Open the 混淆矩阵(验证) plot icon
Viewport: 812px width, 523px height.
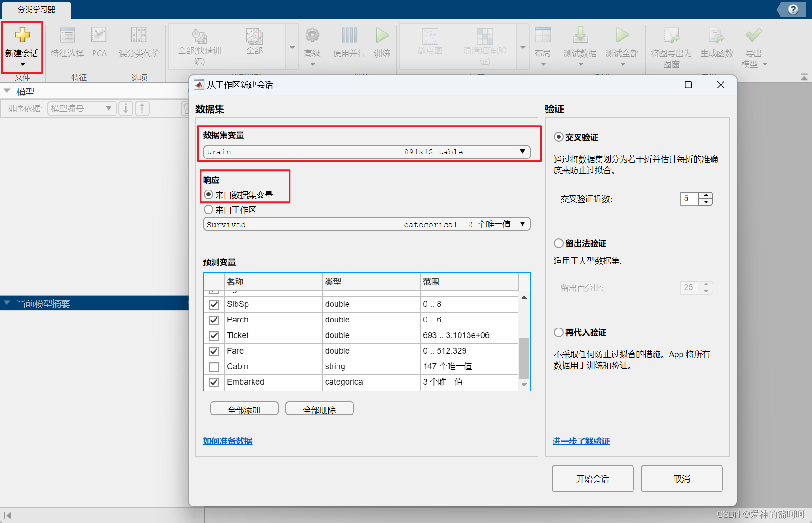coord(485,36)
